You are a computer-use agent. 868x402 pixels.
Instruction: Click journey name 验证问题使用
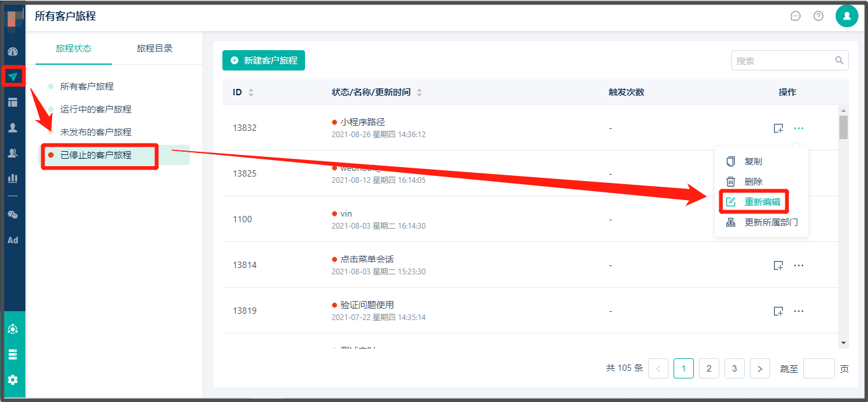click(367, 305)
